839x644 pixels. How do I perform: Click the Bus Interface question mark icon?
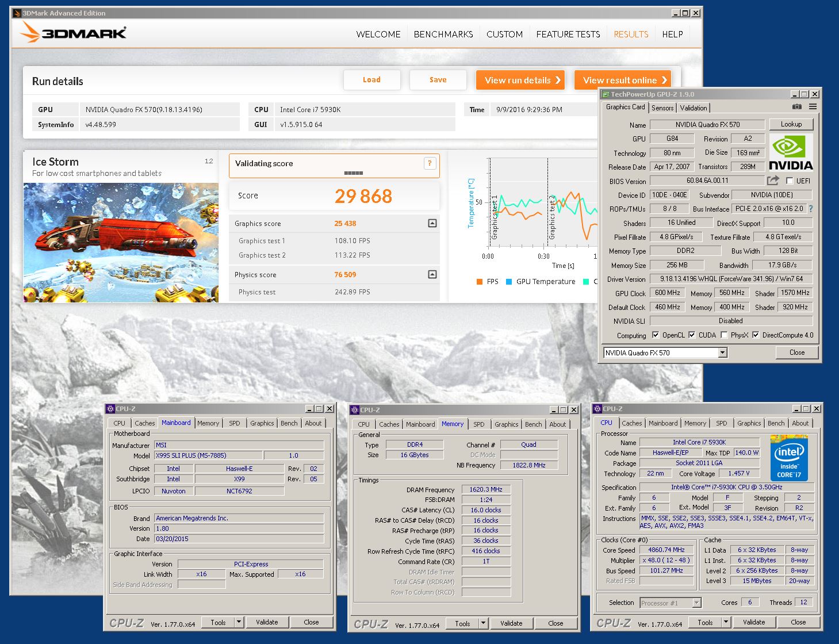tap(811, 209)
